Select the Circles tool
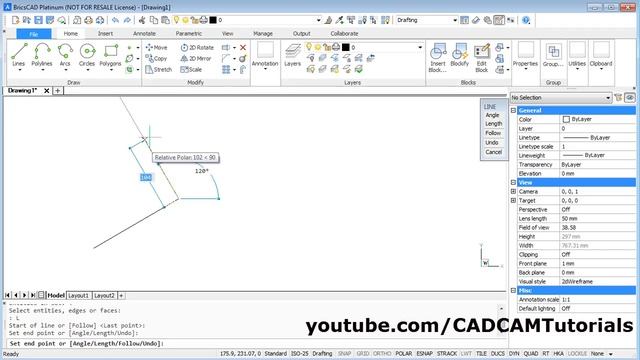640x360 pixels. tap(87, 55)
